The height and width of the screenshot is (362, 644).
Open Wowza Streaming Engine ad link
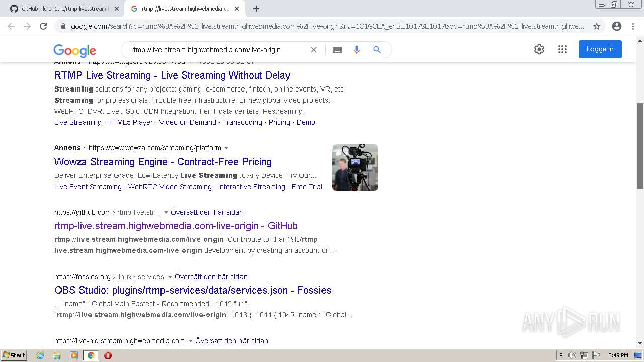coord(163,162)
